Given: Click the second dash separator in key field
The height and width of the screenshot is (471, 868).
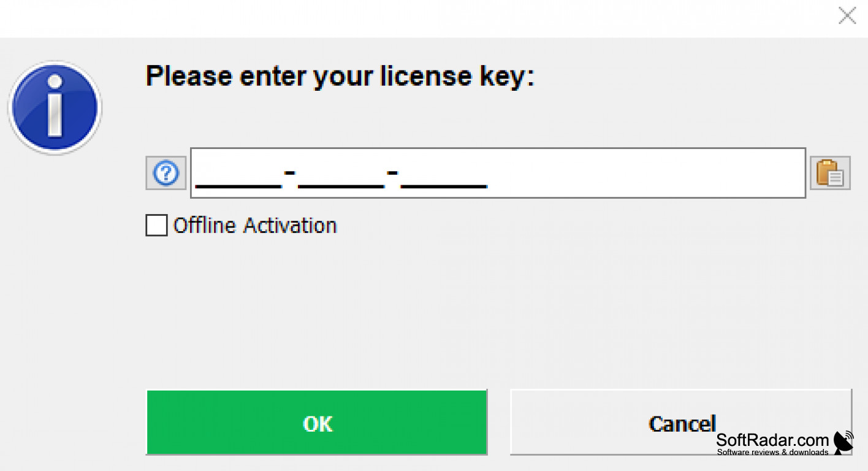Looking at the screenshot, I should [x=393, y=172].
